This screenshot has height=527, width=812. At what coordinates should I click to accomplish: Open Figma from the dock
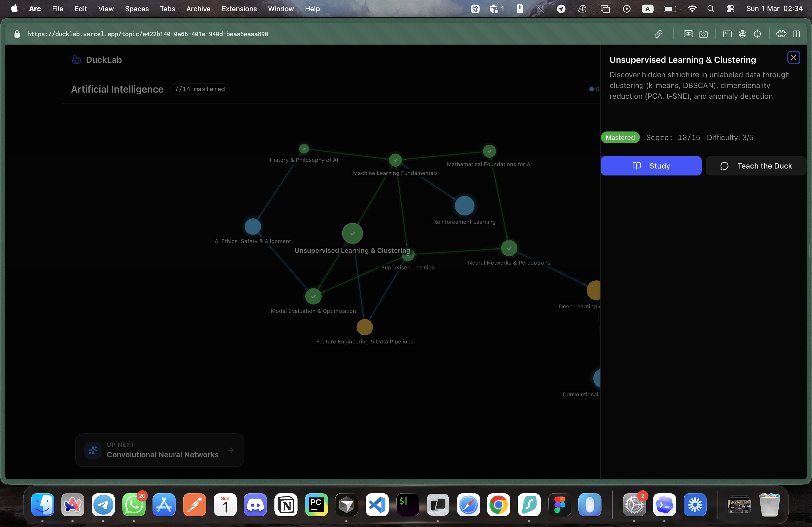(560, 504)
